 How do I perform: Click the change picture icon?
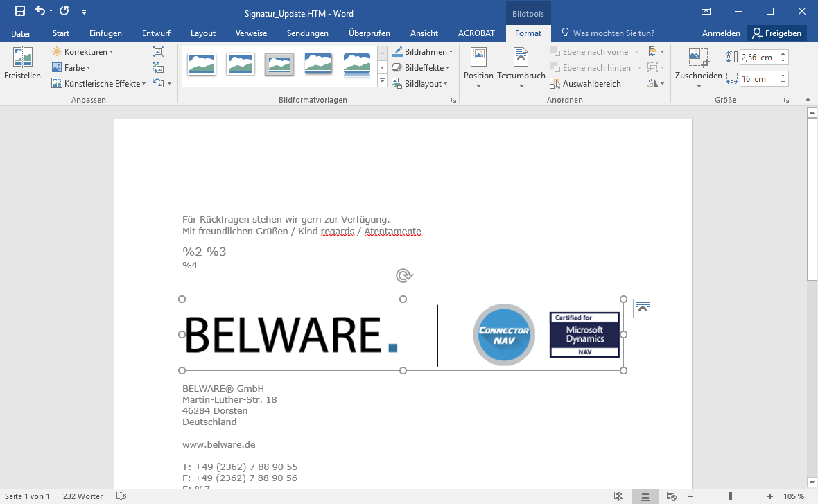click(x=158, y=67)
